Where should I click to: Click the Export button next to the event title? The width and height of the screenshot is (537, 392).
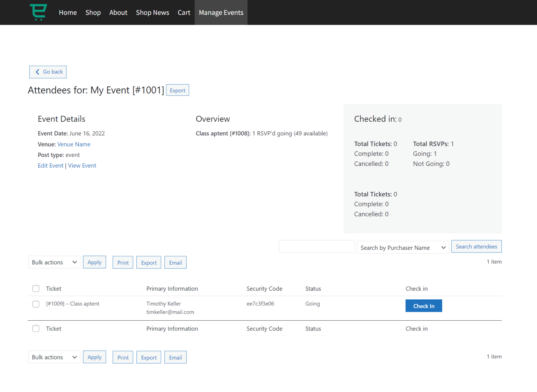pos(177,90)
